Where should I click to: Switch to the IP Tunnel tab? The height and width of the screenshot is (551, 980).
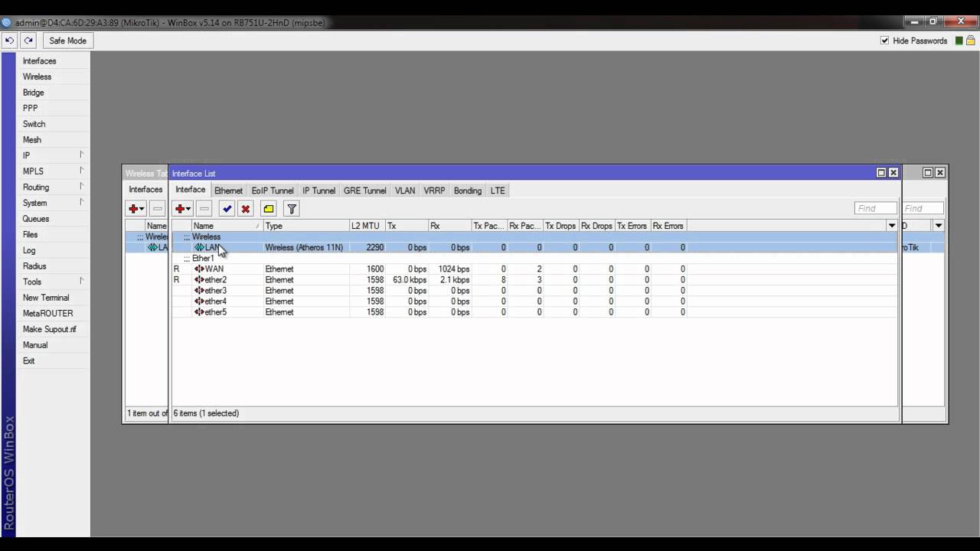(x=318, y=191)
